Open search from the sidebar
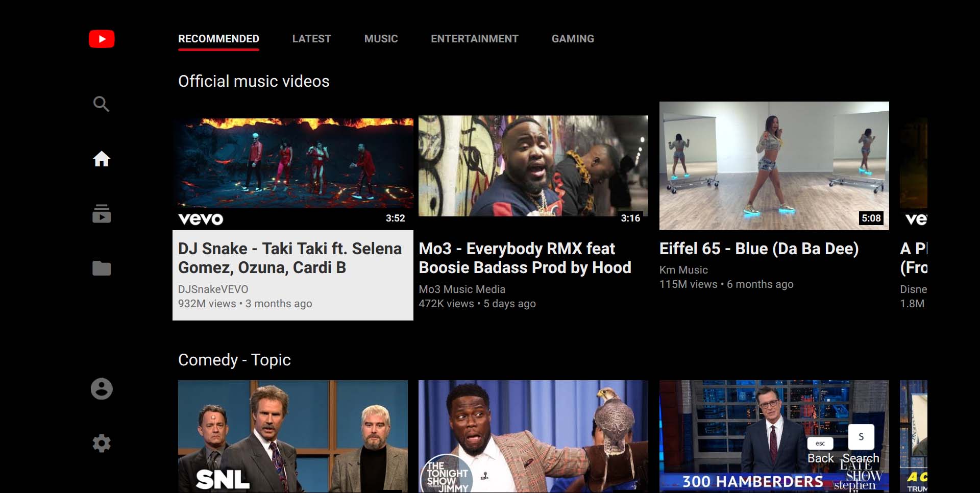Image resolution: width=980 pixels, height=493 pixels. pos(102,104)
